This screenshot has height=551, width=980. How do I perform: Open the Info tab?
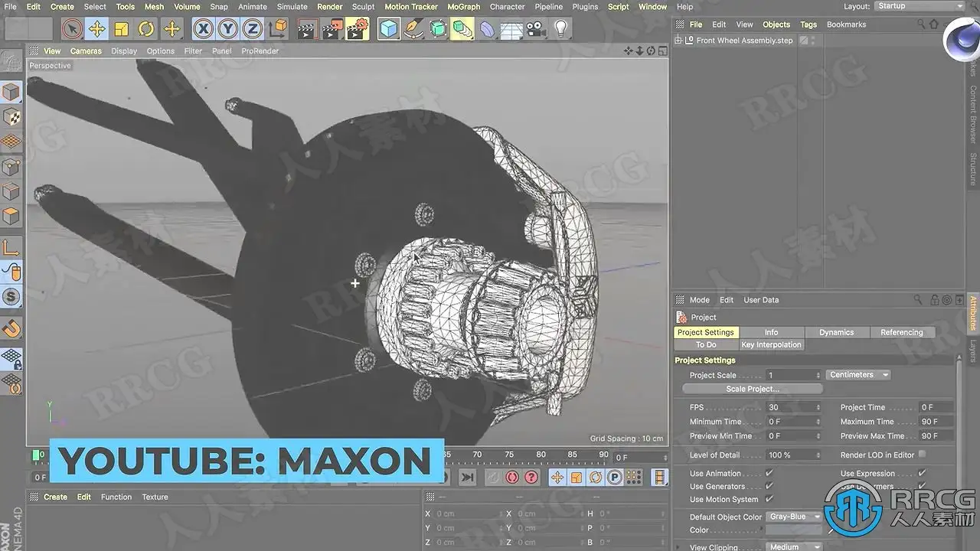(x=771, y=332)
